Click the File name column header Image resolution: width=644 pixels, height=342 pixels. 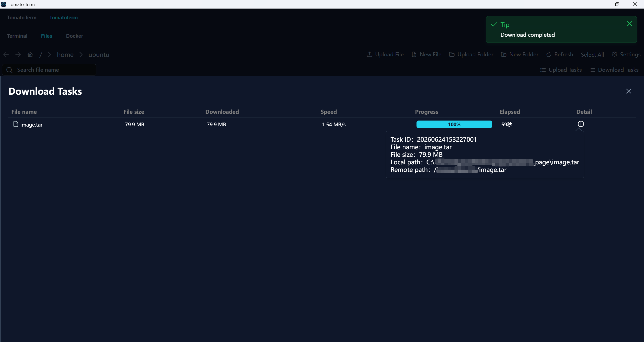coord(24,112)
